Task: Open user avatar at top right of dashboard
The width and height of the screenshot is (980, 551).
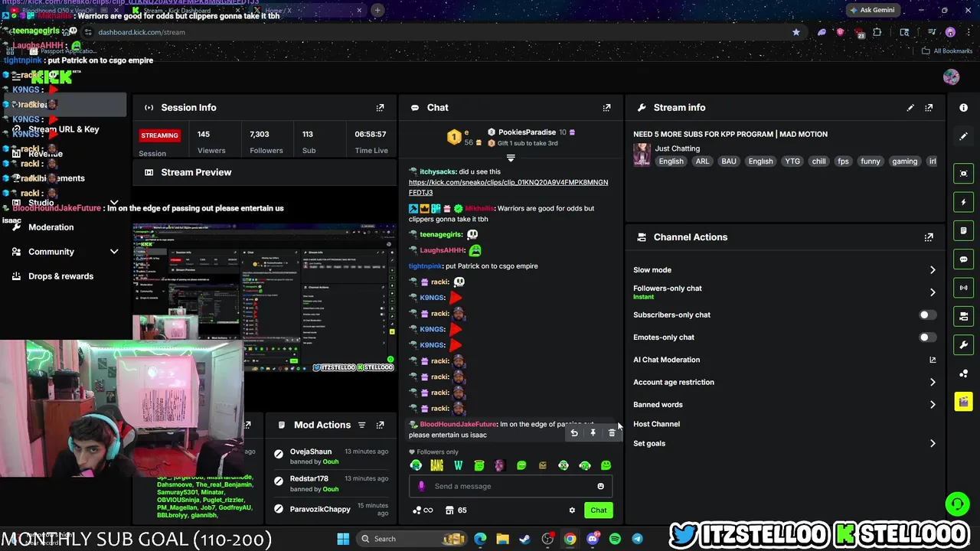Action: tap(951, 77)
